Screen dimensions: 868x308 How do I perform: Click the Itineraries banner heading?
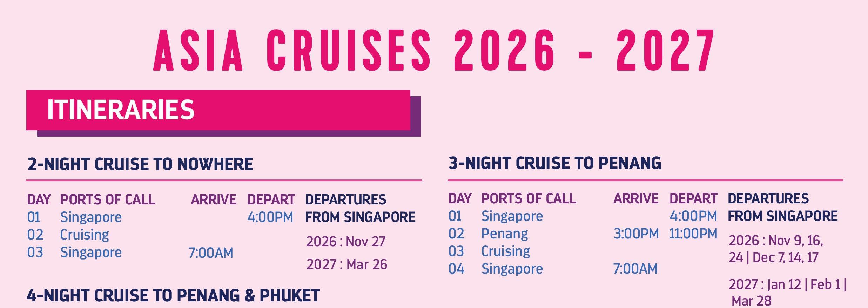coord(121,110)
